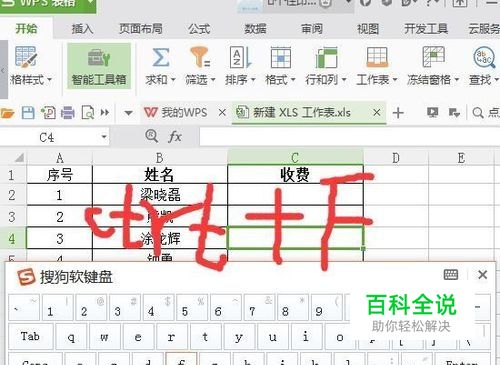Show more quick access toolbar buttons
The width and height of the screenshot is (500, 365).
click(x=105, y=113)
